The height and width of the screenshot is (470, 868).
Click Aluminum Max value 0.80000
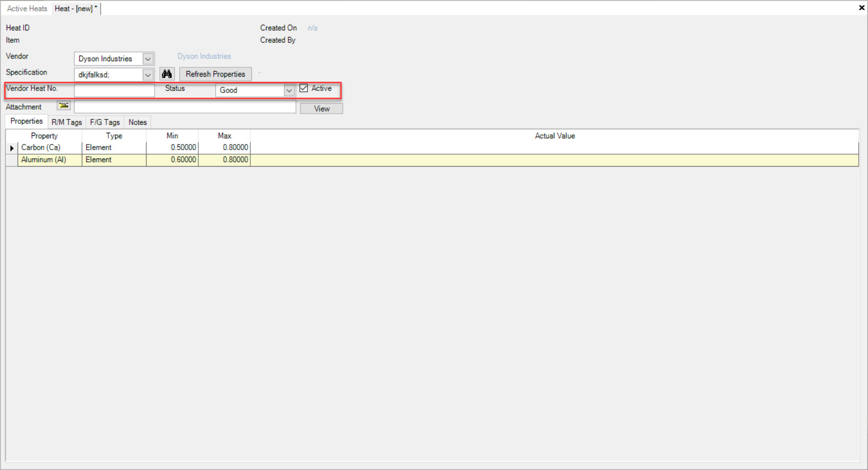pos(225,160)
